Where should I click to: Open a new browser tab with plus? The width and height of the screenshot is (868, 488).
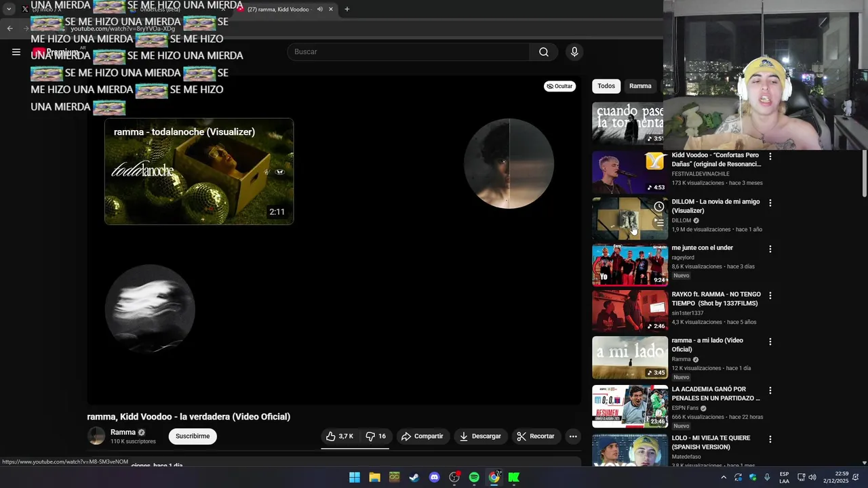(x=347, y=9)
